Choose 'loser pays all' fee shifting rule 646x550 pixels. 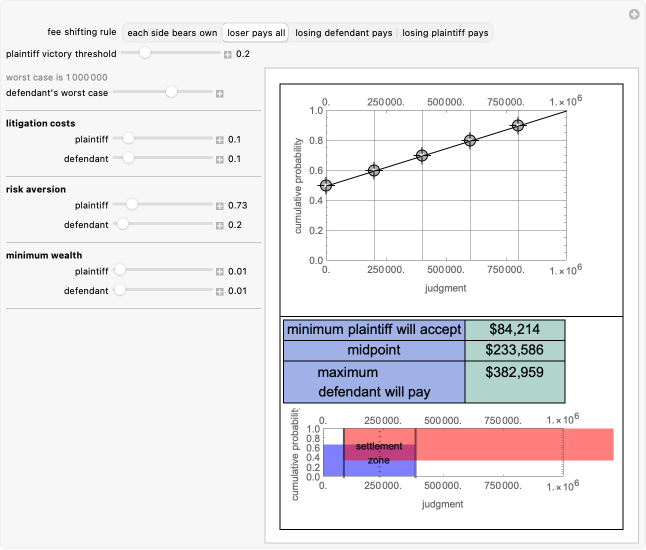point(255,33)
